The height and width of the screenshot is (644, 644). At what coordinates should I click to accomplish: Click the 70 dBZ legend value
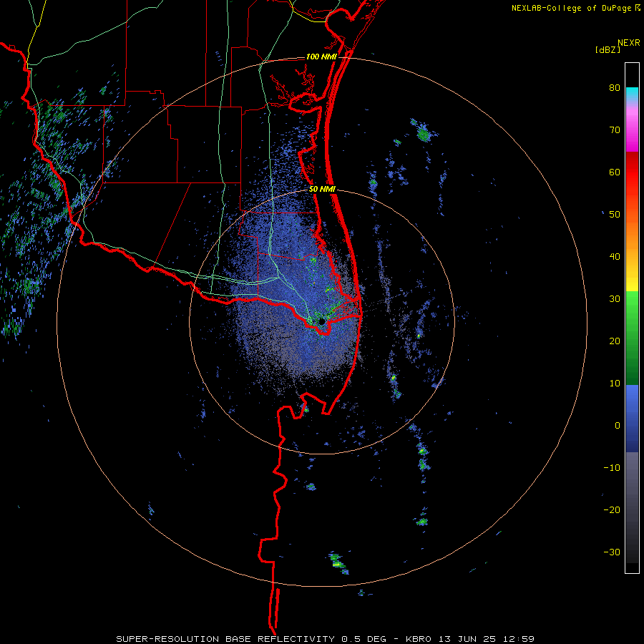615,130
